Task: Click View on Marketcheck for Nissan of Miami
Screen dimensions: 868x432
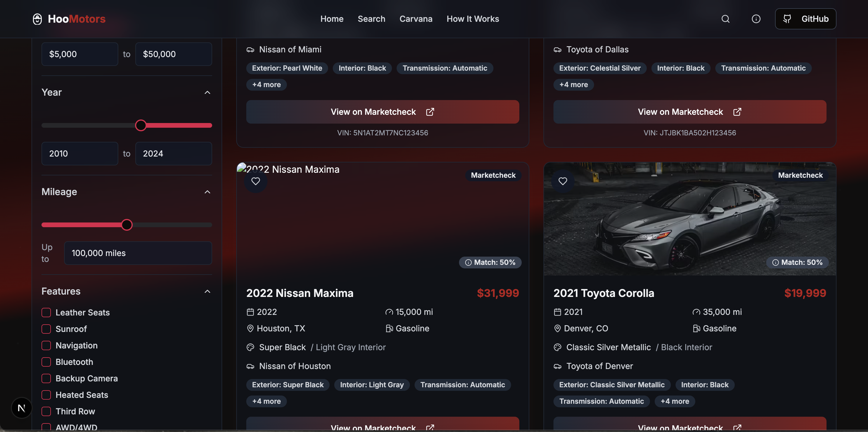Action: (382, 112)
